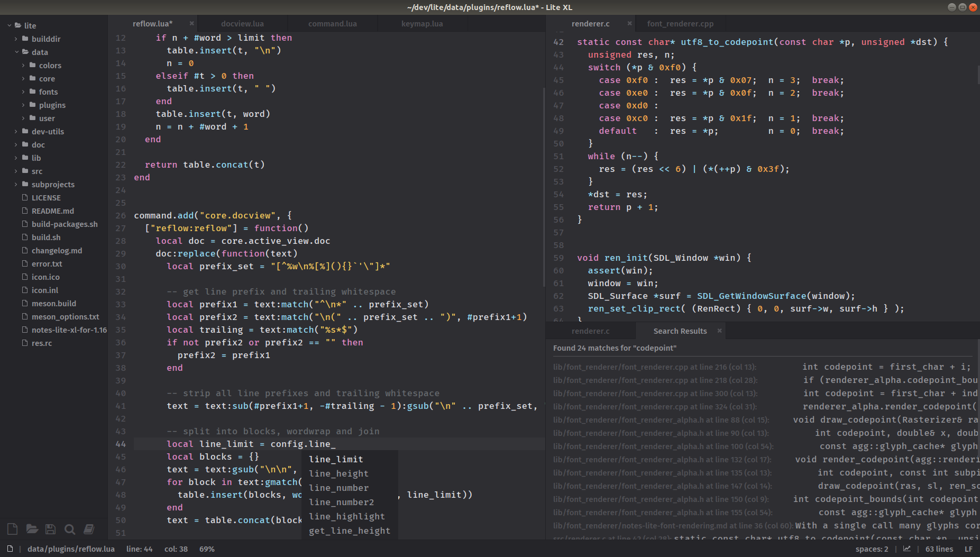Open Find with the magnifier icon
This screenshot has width=980, height=557.
[69, 529]
